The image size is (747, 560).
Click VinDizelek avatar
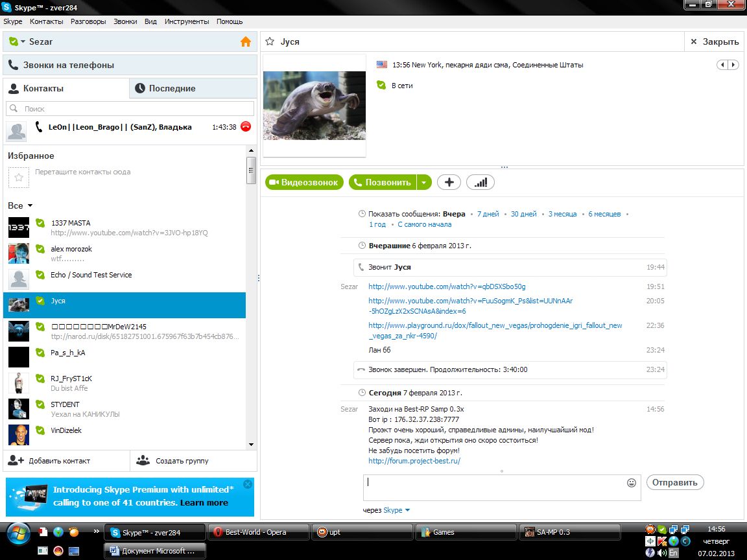click(19, 435)
